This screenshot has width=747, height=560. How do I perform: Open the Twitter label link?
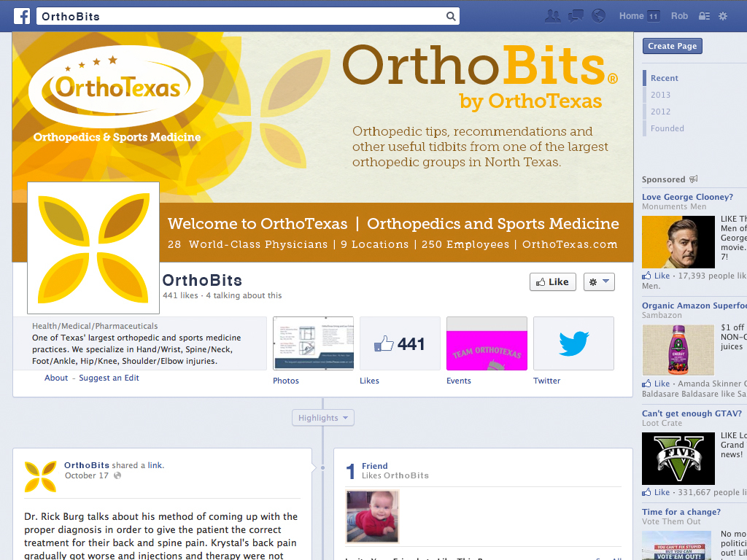point(546,381)
